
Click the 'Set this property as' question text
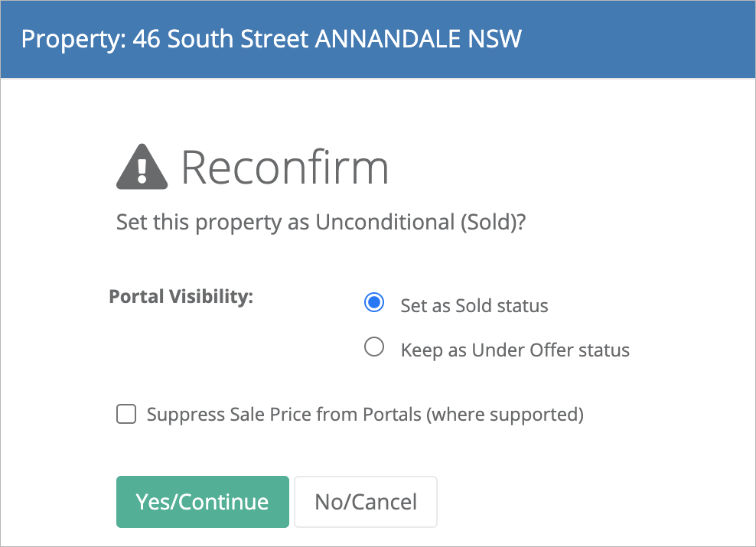click(x=213, y=223)
